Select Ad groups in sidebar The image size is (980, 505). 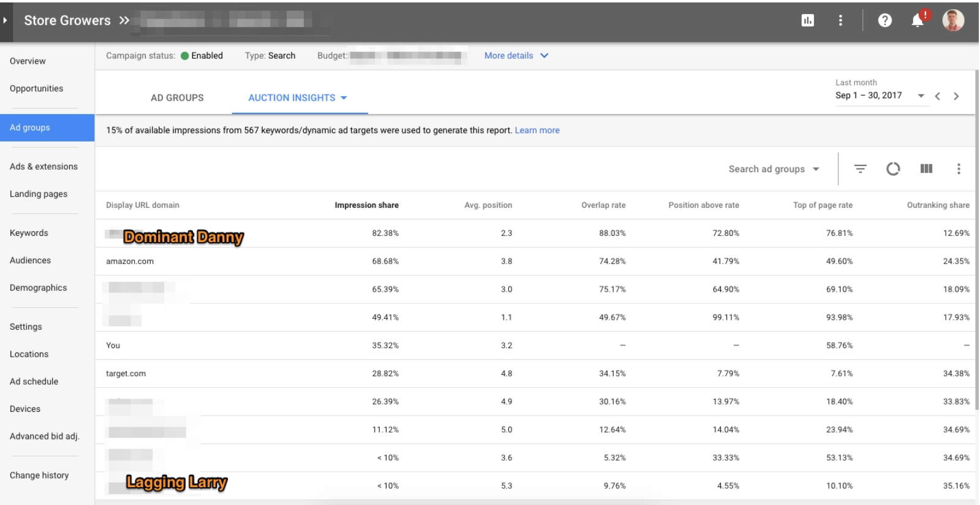[x=47, y=127]
